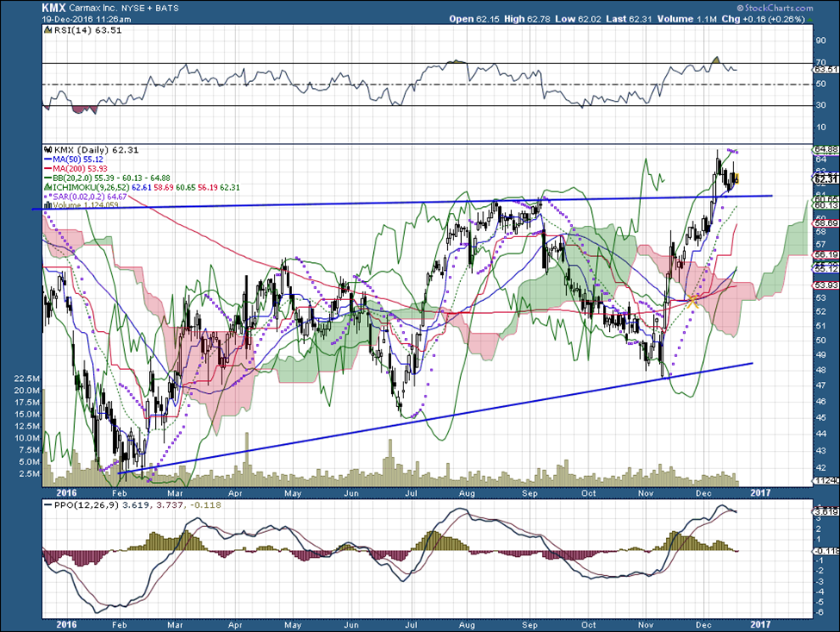Viewport: 840px width, 632px height.
Task: Click the 53.93 red price axis flag
Action: [x=826, y=285]
